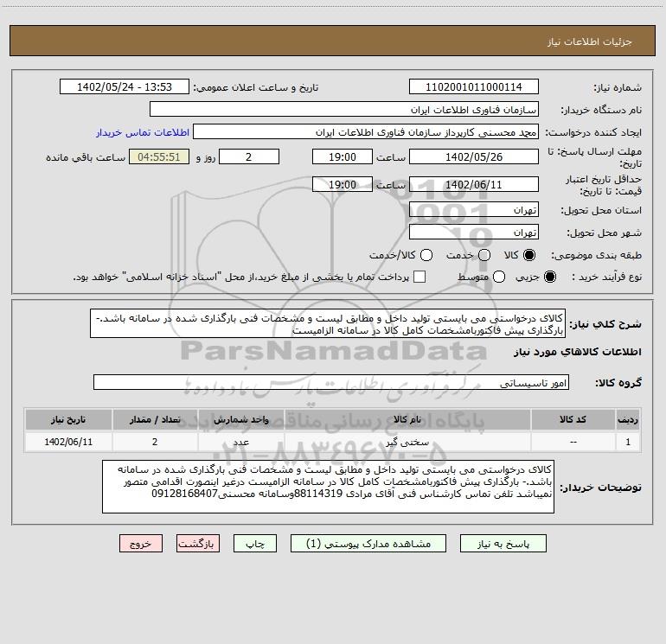Click the کد کالا column header
The height and width of the screenshot is (644, 666).
(573, 420)
